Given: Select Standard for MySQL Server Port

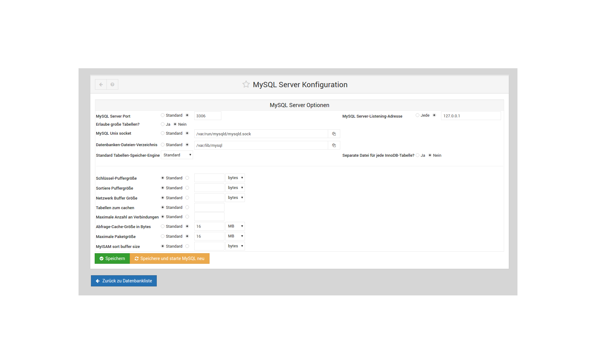Looking at the screenshot, I should [163, 115].
